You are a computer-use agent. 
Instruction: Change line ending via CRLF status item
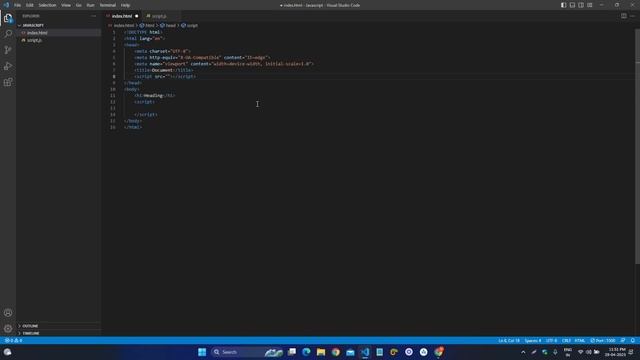(566, 340)
